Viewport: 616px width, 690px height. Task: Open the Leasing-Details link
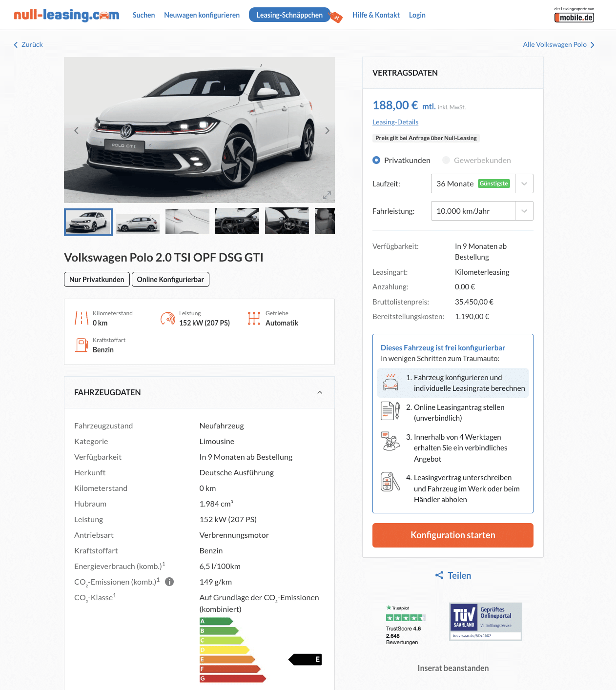pos(395,122)
